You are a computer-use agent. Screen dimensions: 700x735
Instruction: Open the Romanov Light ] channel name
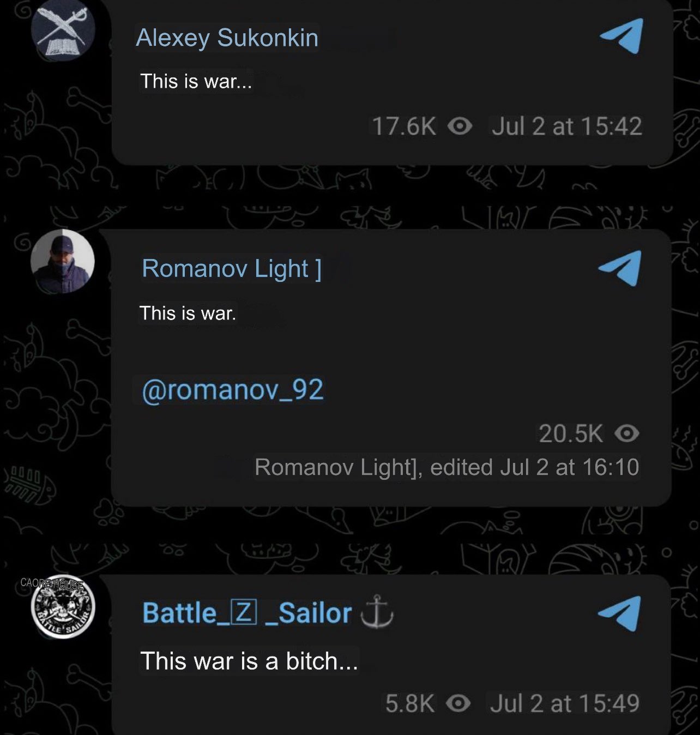click(232, 268)
